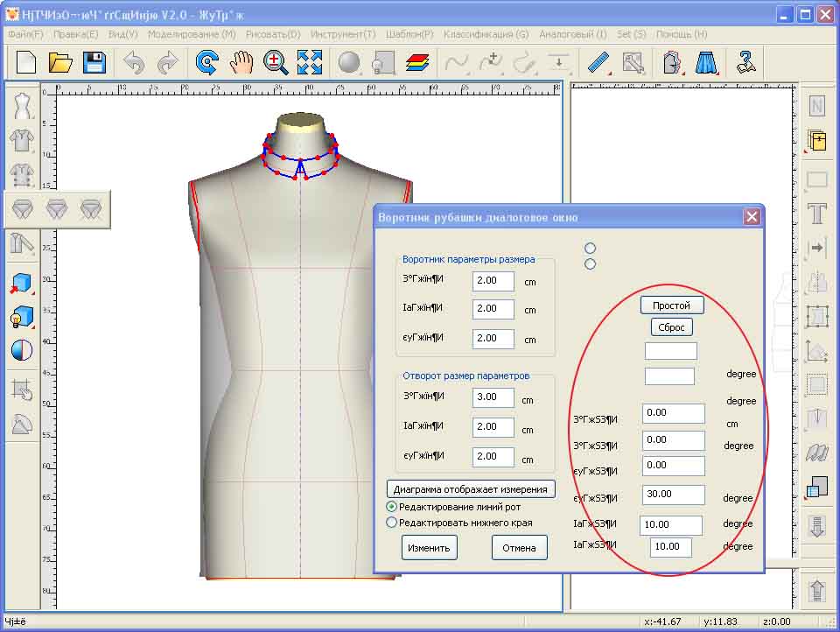Select 'Редактировать нижнего края' radio button
The height and width of the screenshot is (632, 840).
pos(392,523)
